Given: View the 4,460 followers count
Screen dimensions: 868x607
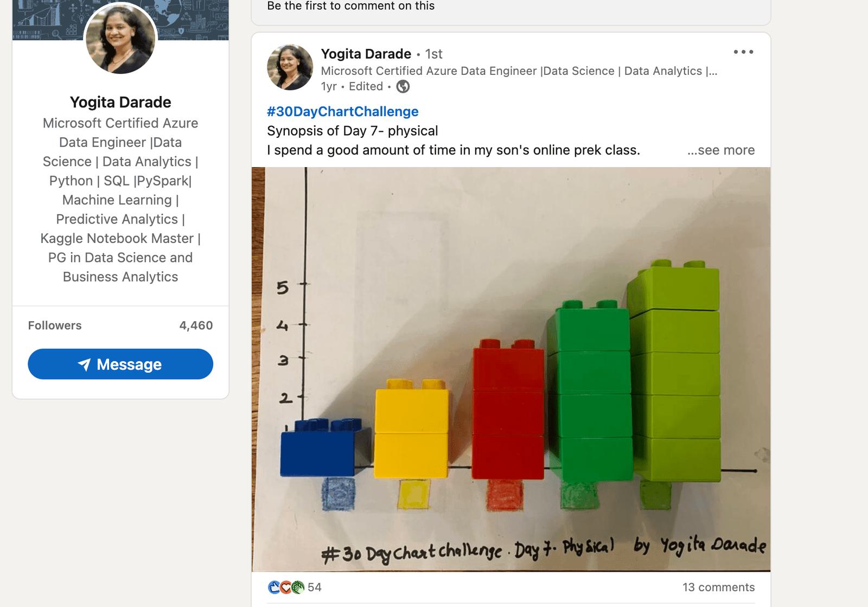Looking at the screenshot, I should (196, 325).
